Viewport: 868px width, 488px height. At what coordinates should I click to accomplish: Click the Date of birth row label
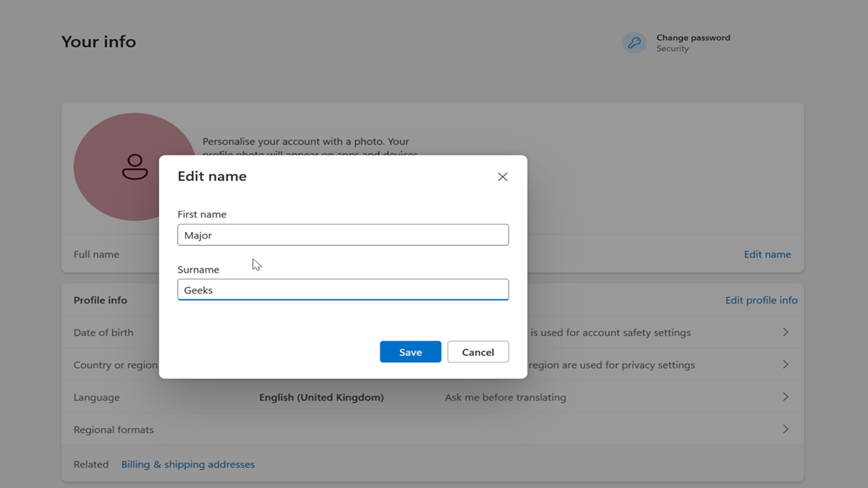coord(103,333)
